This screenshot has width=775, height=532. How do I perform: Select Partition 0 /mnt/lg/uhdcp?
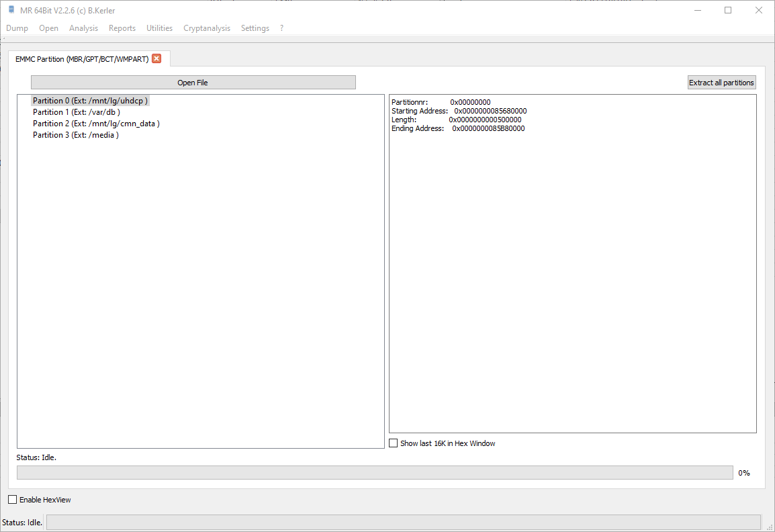pos(90,101)
